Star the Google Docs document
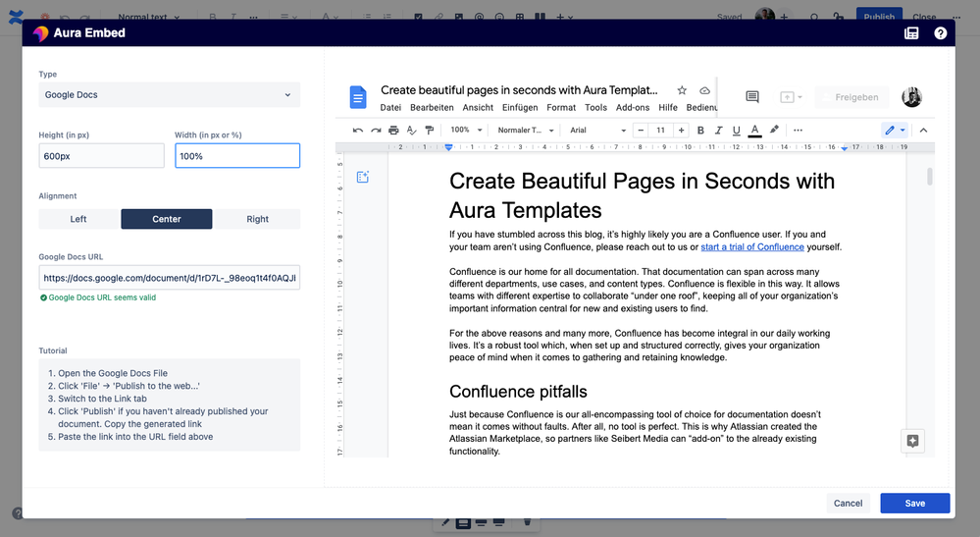 pyautogui.click(x=682, y=90)
